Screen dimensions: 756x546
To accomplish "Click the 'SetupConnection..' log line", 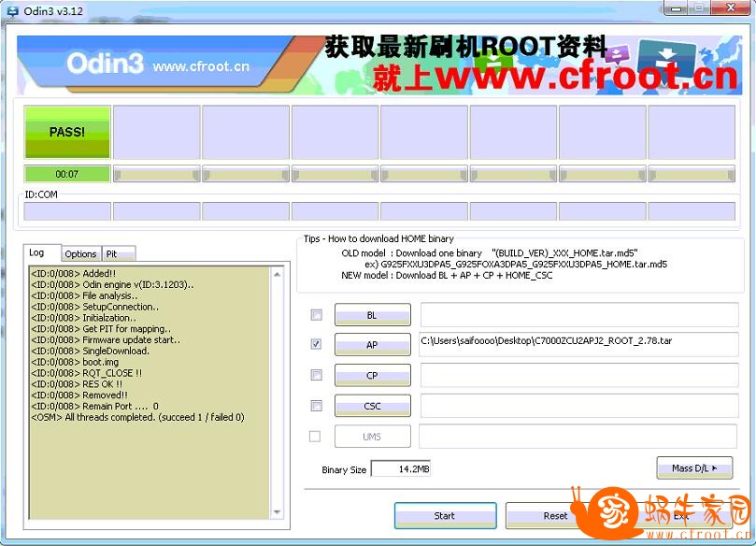I will pyautogui.click(x=95, y=307).
